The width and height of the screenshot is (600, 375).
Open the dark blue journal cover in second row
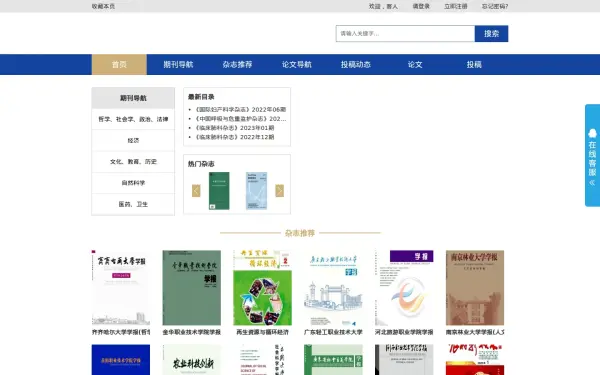[x=121, y=360]
